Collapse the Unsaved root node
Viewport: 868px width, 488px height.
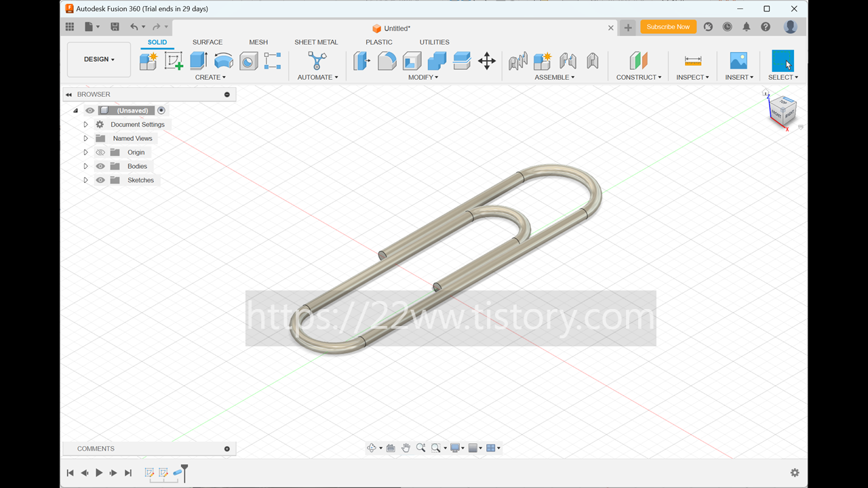tap(75, 110)
